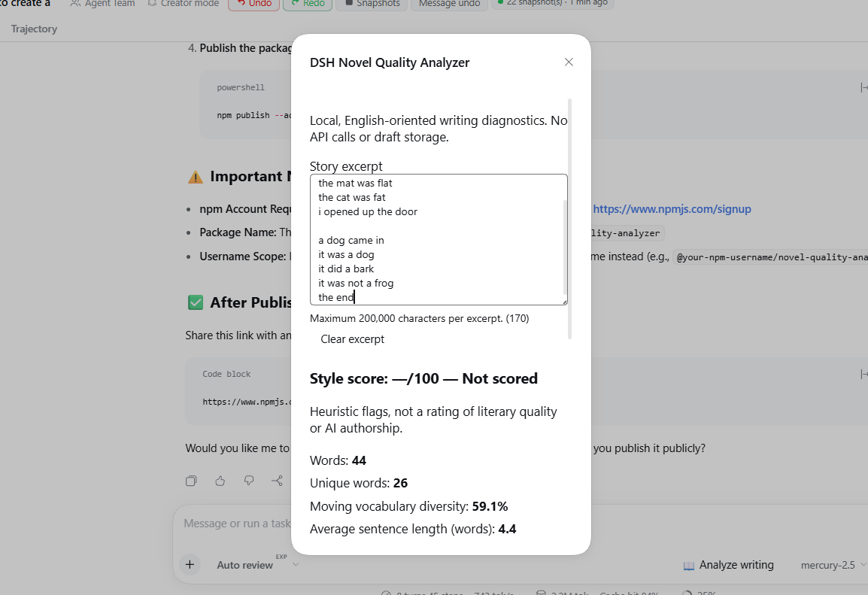This screenshot has width=868, height=595.
Task: Focus the 'Message or run a task' input
Action: tap(237, 524)
